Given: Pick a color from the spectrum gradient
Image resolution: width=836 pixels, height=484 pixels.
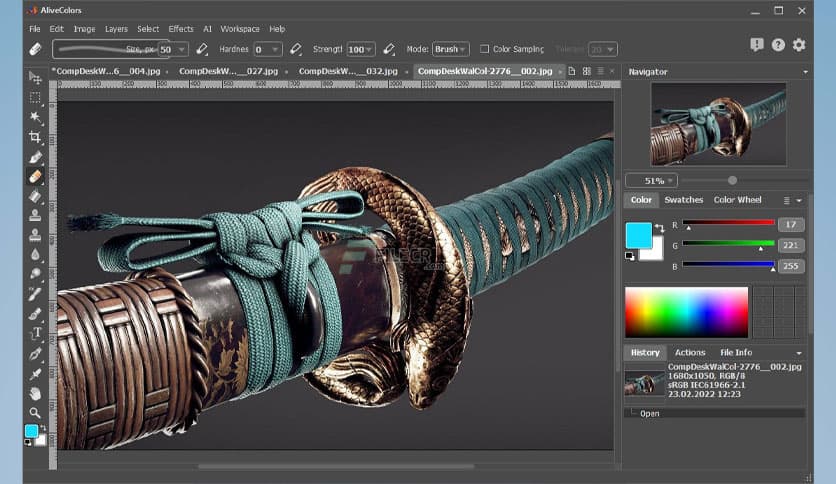Looking at the screenshot, I should 687,312.
